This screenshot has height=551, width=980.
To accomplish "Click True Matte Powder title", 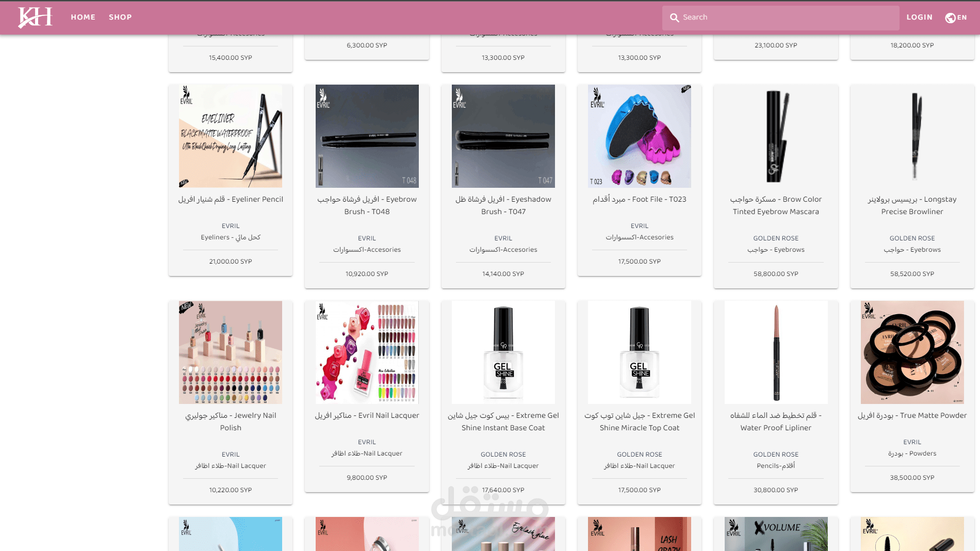I will [x=912, y=415].
